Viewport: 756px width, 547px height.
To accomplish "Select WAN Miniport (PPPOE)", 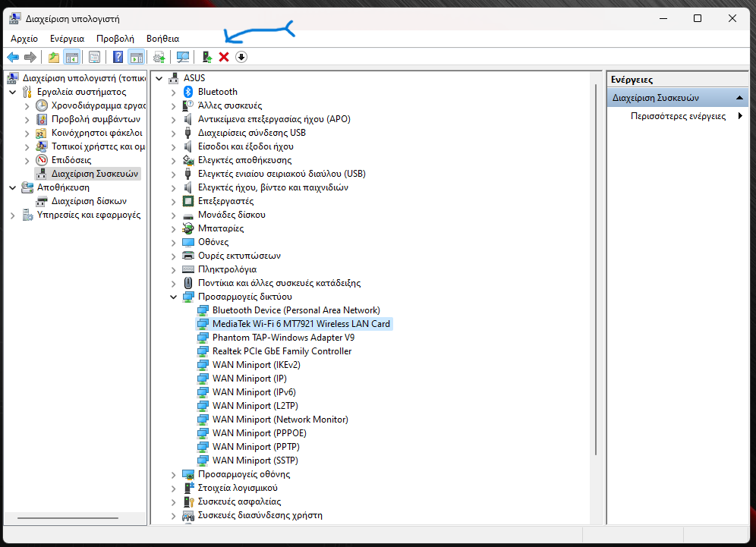I will pos(260,433).
